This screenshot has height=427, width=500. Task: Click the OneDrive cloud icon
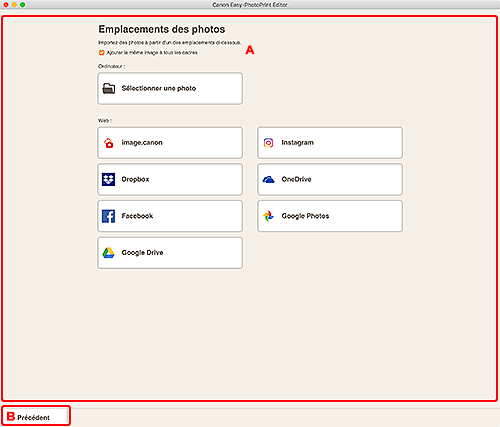pyautogui.click(x=268, y=180)
